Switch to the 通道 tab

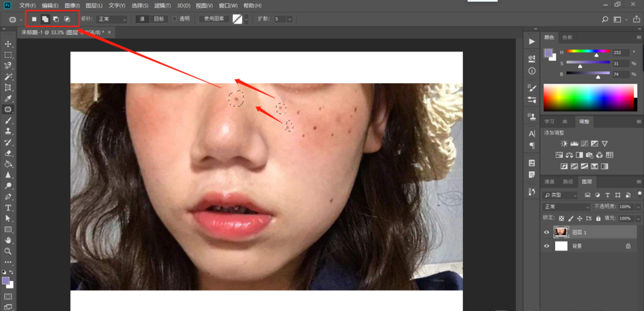pos(549,182)
